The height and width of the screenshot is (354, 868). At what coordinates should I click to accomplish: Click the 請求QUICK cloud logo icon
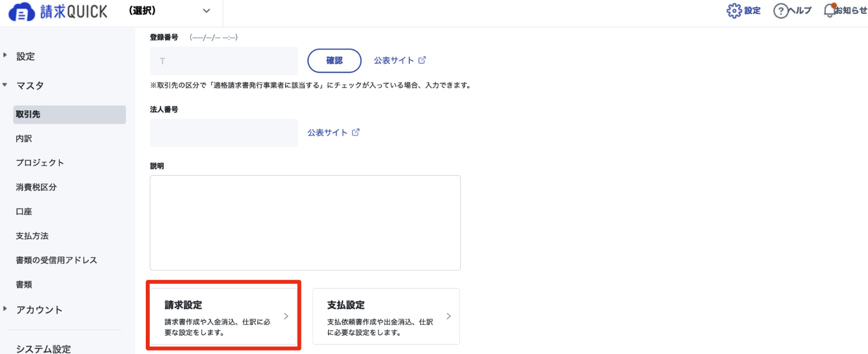pos(22,11)
